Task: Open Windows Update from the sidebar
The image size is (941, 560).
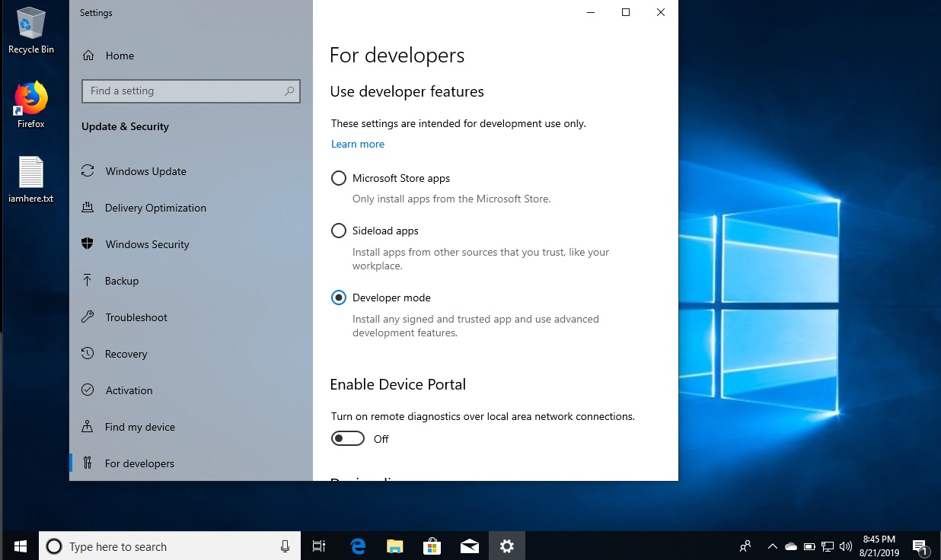Action: (x=145, y=171)
